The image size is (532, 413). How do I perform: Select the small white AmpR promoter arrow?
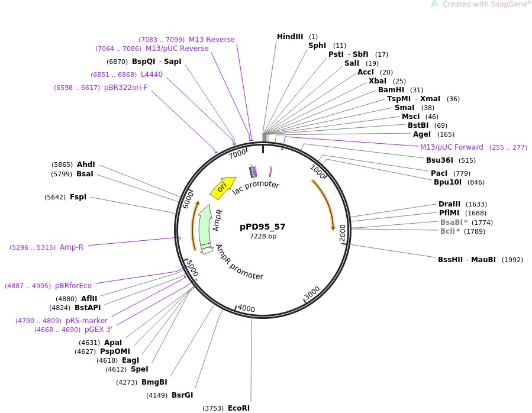point(207,251)
